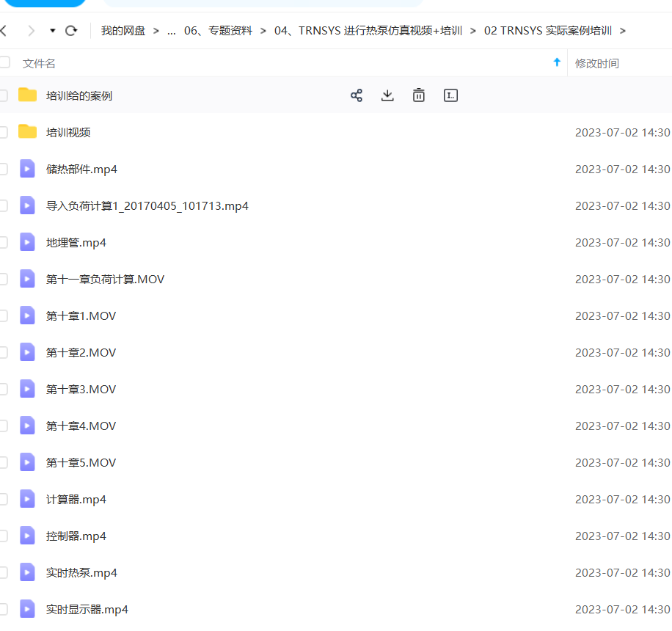This screenshot has width=672, height=631.
Task: Open the file named 第十章4.MOV
Action: coord(81,426)
